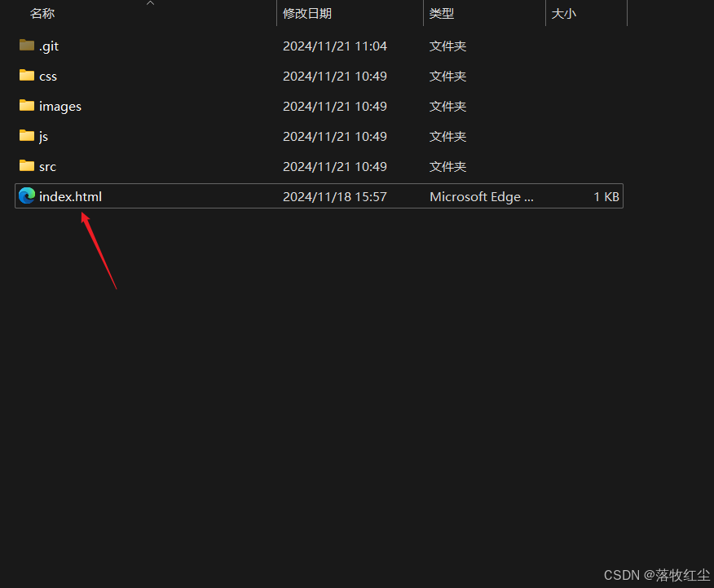Click the modified date of the css folder
Image resolution: width=714 pixels, height=588 pixels.
[x=335, y=76]
